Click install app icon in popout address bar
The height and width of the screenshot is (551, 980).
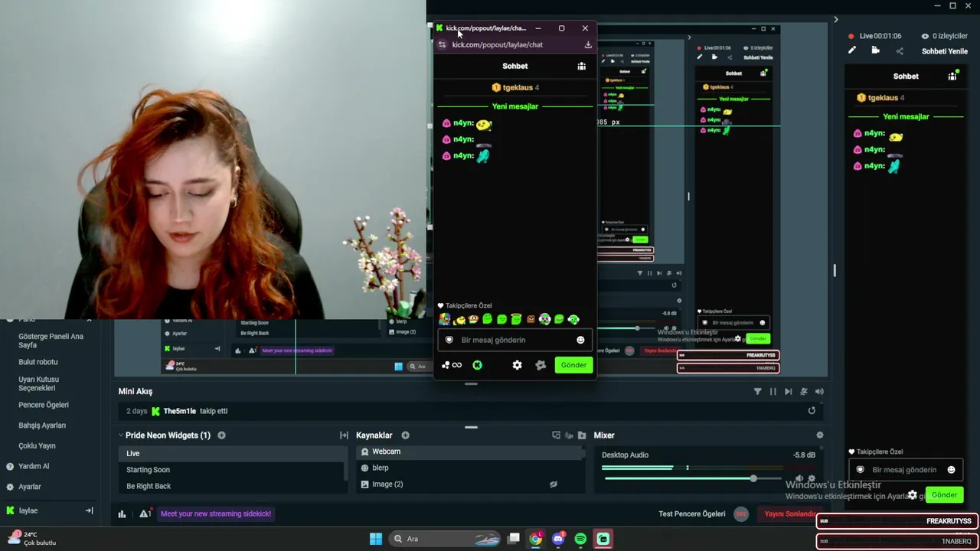[x=588, y=44]
